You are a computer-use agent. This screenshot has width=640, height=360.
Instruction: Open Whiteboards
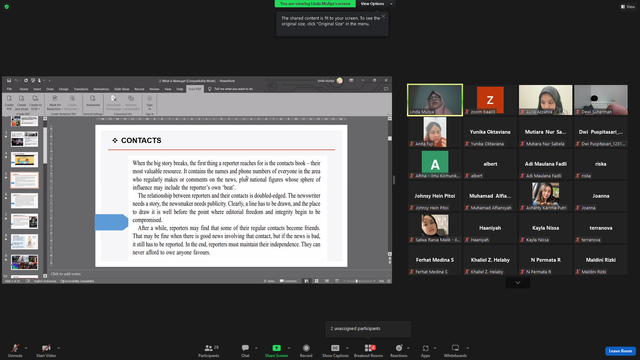tap(455, 350)
